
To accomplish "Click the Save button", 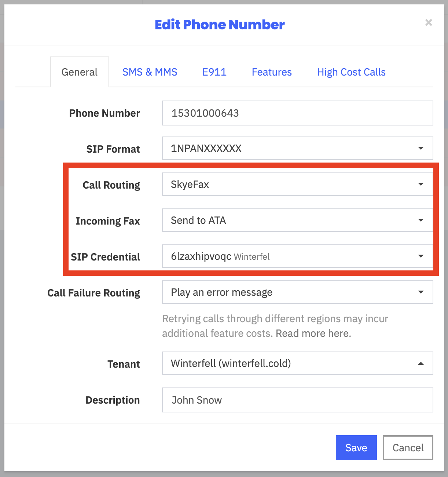I will tap(356, 448).
